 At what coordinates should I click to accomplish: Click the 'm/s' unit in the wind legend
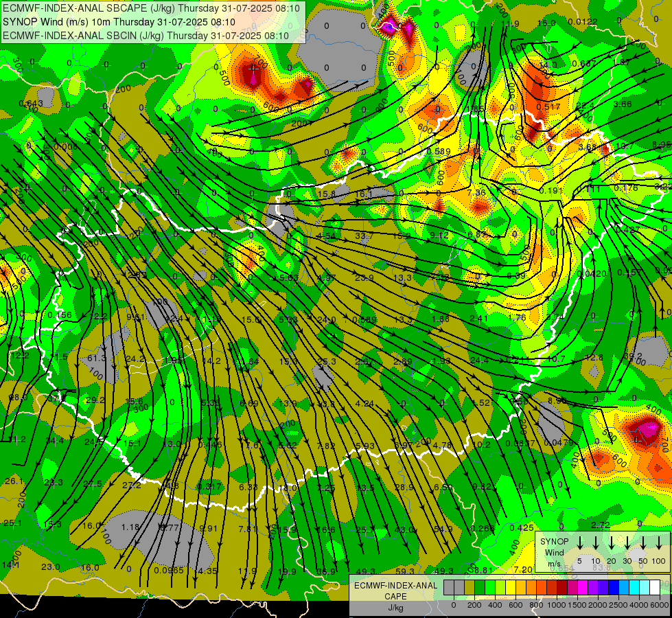point(554,564)
